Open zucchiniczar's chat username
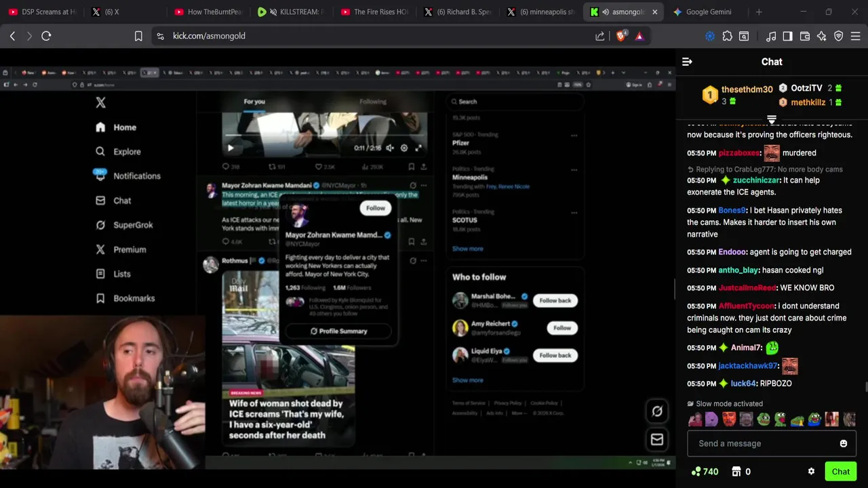This screenshot has width=868, height=488. point(756,180)
